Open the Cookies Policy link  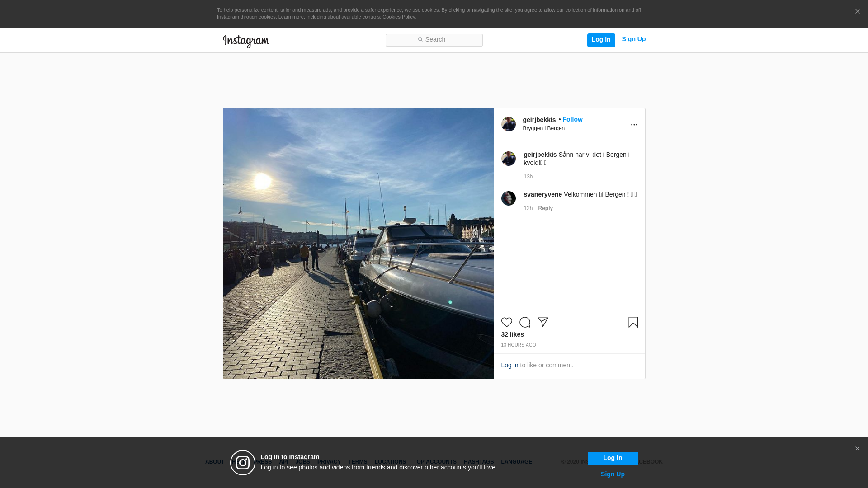point(399,17)
